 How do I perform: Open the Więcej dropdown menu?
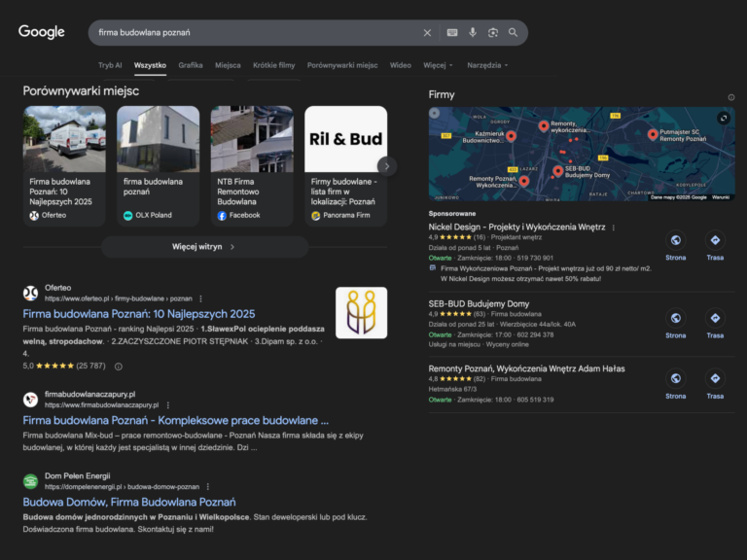coord(438,65)
